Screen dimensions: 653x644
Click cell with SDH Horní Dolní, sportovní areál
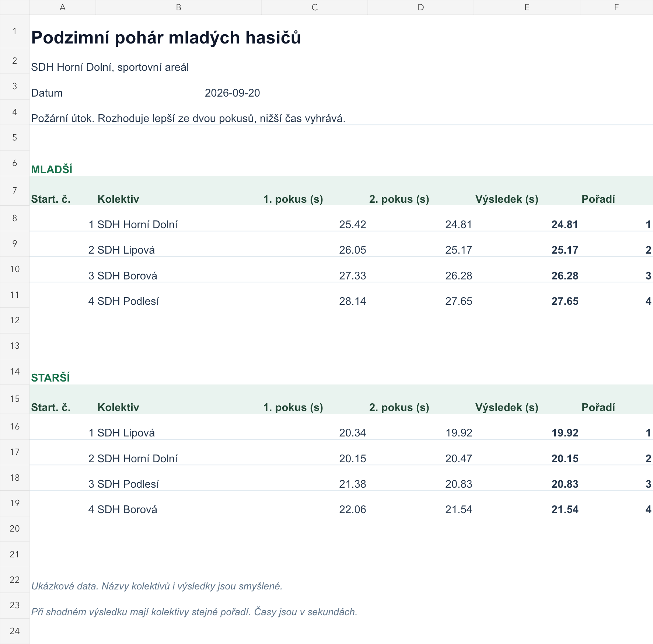110,67
